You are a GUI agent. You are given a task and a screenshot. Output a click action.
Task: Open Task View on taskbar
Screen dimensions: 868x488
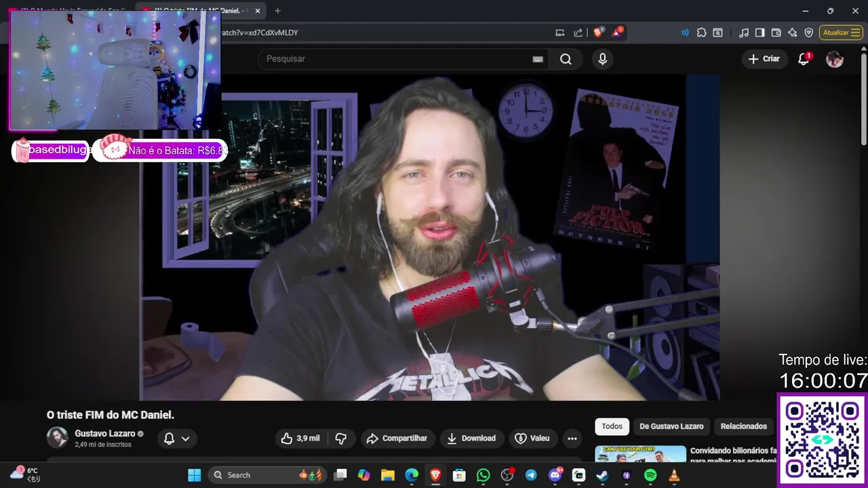coord(340,475)
